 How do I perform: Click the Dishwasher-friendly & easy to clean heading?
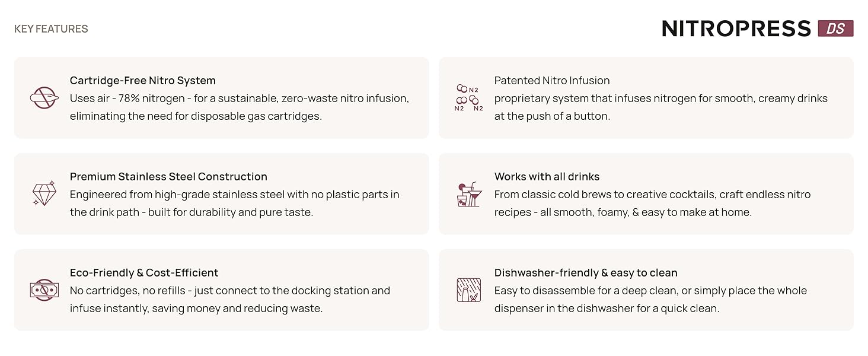point(586,272)
